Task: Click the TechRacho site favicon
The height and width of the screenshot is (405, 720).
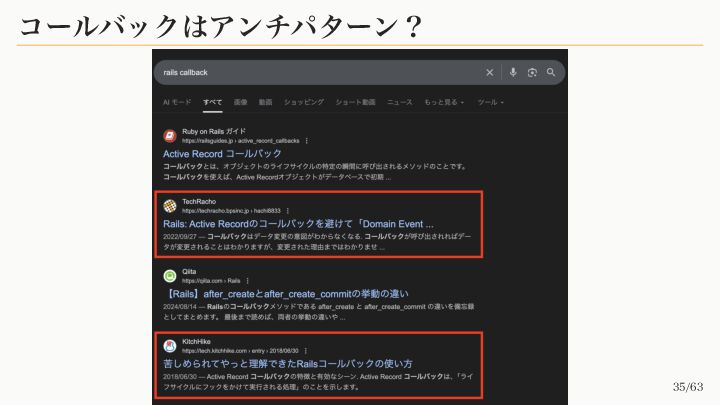Action: 170,206
